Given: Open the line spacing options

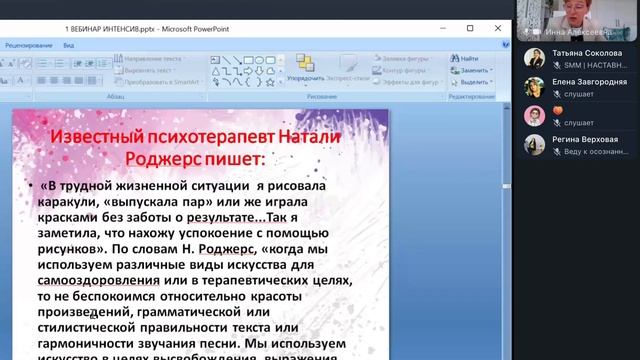Looking at the screenshot, I should click(x=104, y=63).
